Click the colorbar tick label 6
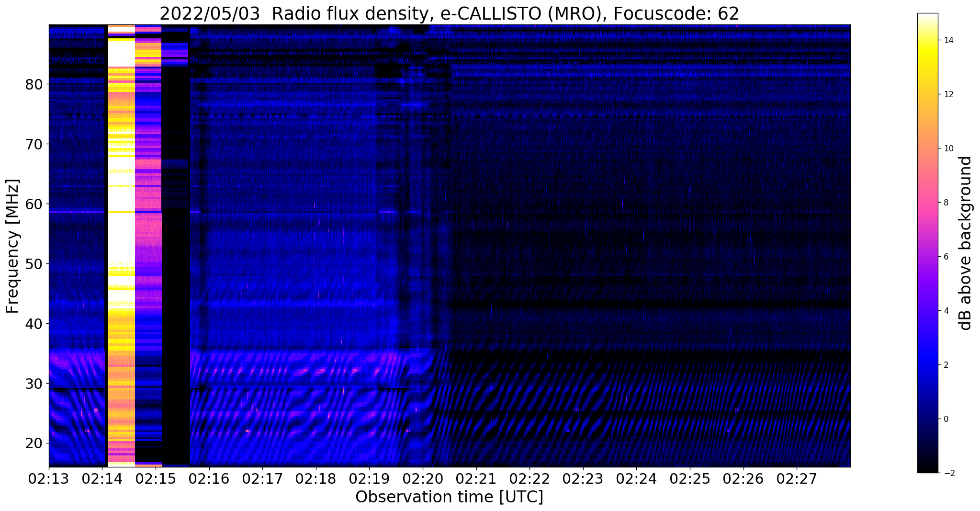 click(x=946, y=257)
